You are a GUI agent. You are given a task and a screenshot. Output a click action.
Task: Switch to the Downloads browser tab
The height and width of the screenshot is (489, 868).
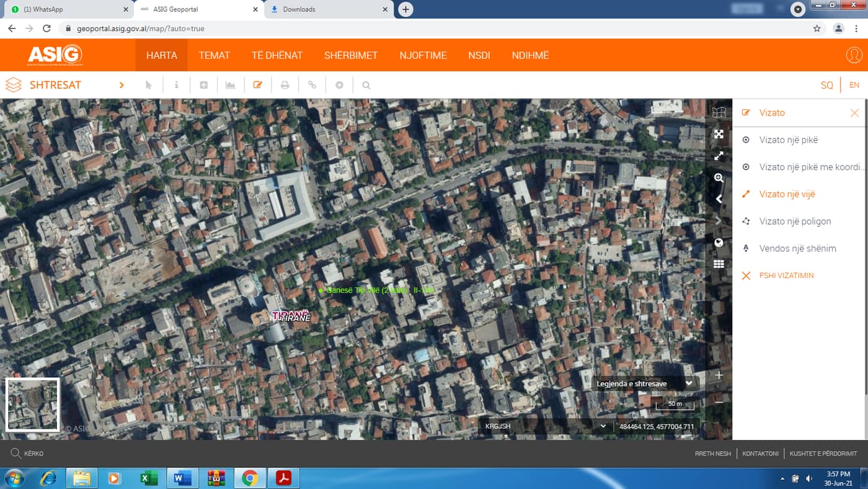(329, 9)
